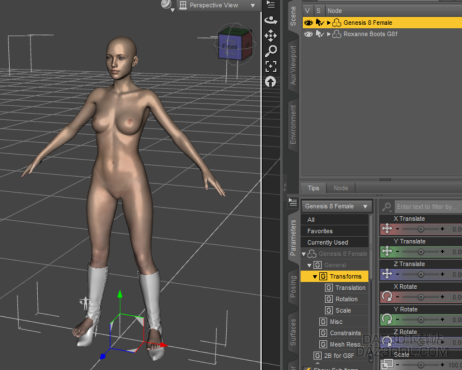Click the Y Translate move icon
The image size is (462, 370).
point(387,251)
